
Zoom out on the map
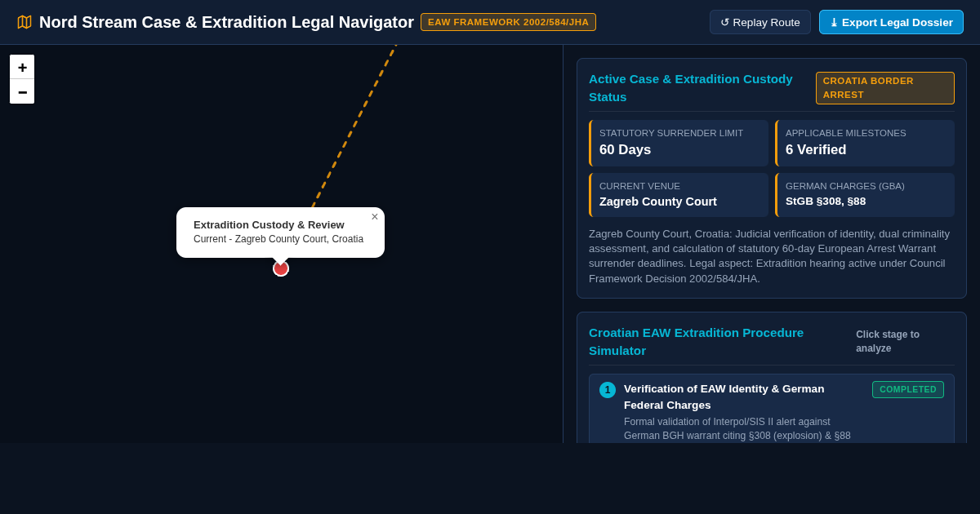22,91
